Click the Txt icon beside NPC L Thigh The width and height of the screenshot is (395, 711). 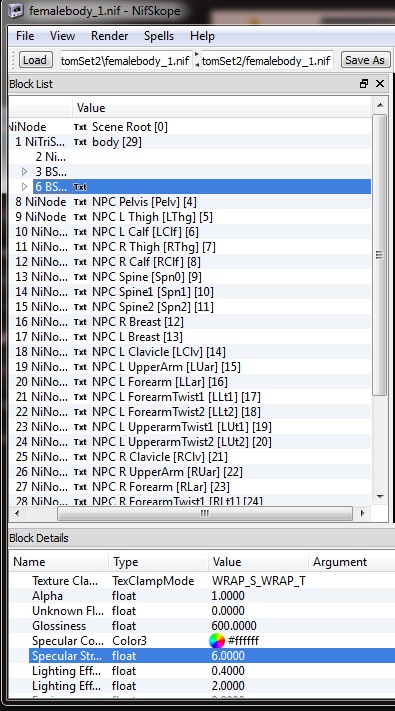tap(80, 217)
